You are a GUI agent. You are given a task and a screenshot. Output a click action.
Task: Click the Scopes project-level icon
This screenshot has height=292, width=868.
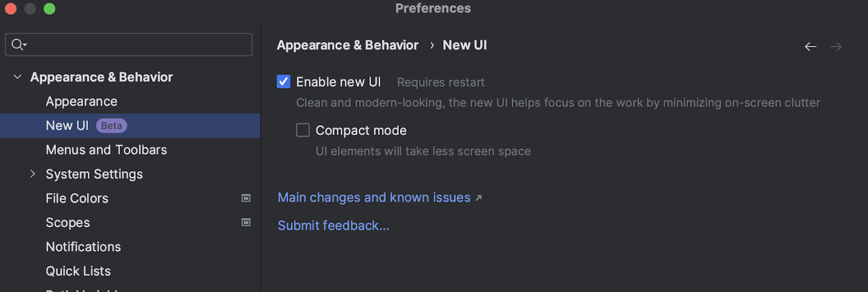coord(246,223)
